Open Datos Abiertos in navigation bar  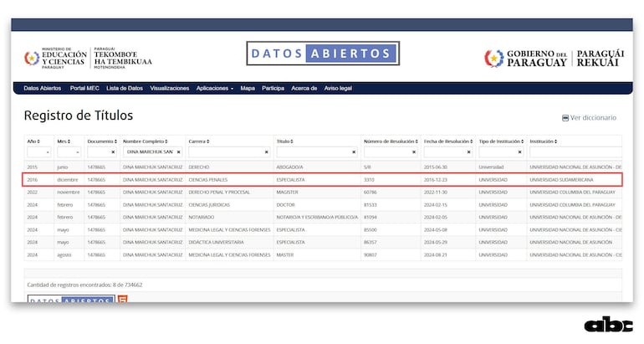pos(43,89)
